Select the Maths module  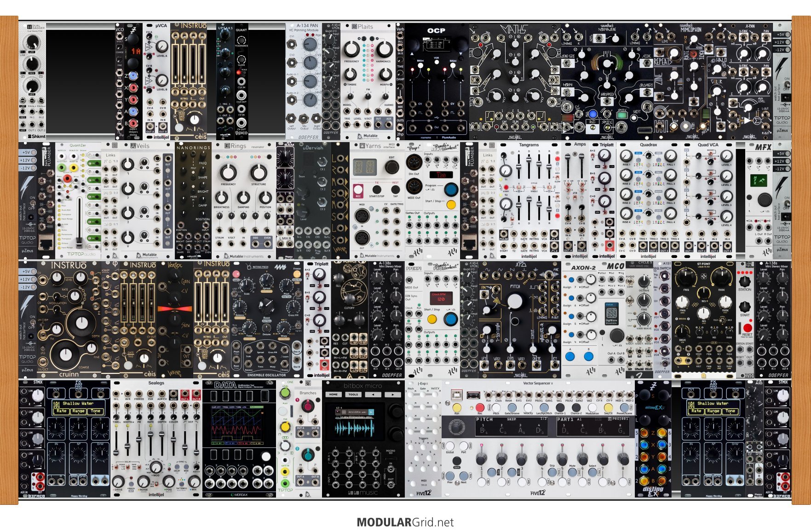(515, 81)
